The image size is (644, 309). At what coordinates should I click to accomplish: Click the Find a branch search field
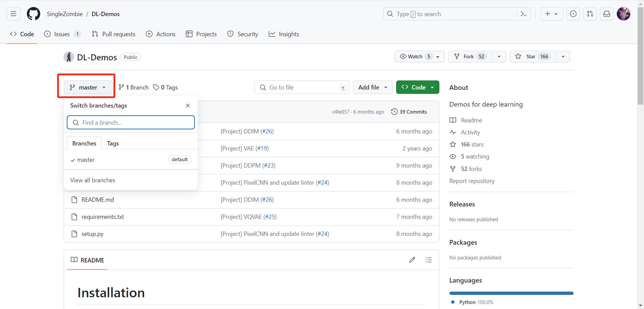click(131, 122)
